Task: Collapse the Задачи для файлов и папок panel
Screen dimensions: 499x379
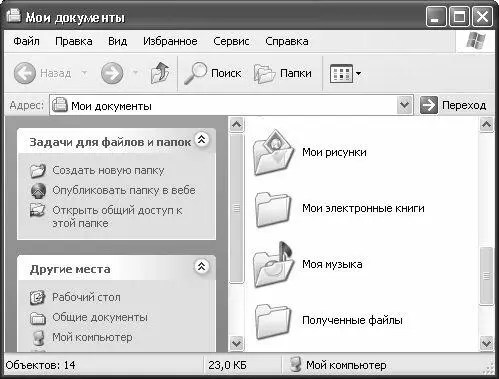Action: (202, 139)
